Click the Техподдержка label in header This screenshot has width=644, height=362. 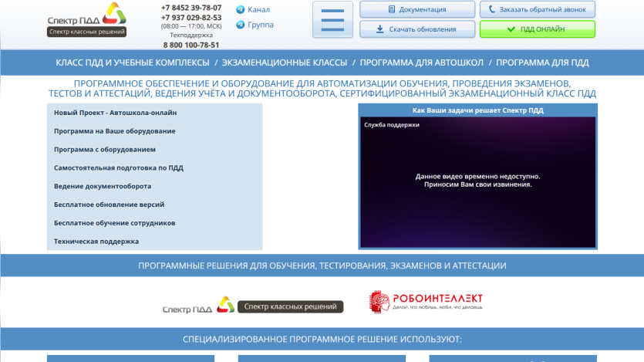[x=191, y=36]
